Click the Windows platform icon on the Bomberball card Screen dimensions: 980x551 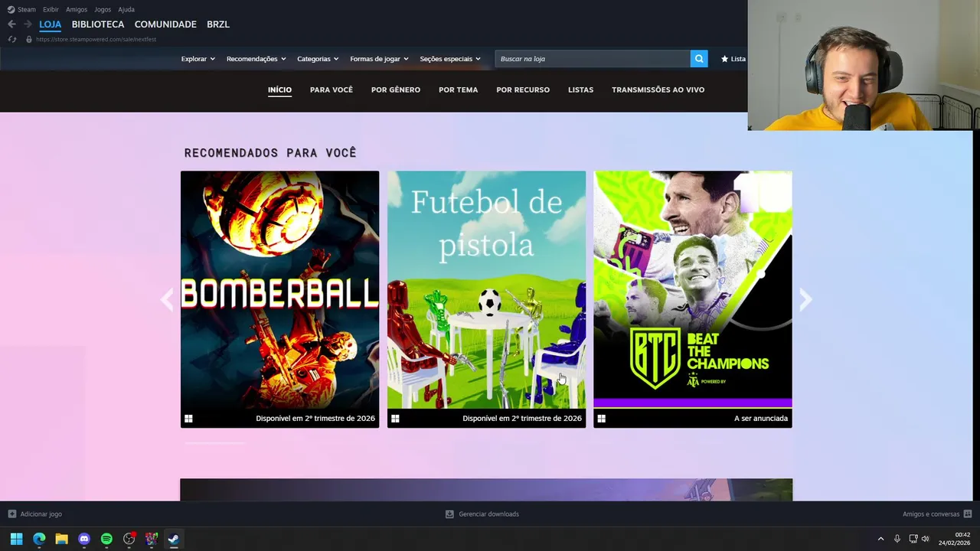pos(188,419)
